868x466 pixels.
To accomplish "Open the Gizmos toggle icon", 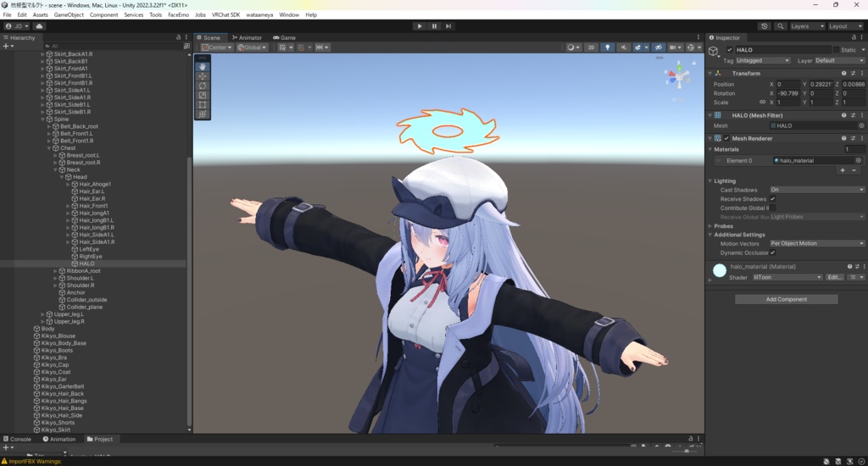I will [690, 47].
